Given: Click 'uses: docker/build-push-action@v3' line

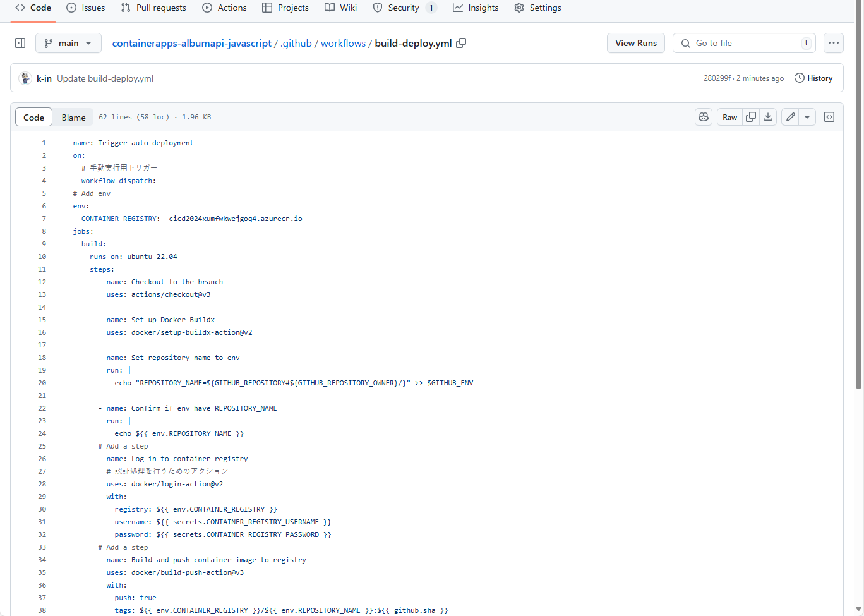Looking at the screenshot, I should [x=175, y=572].
